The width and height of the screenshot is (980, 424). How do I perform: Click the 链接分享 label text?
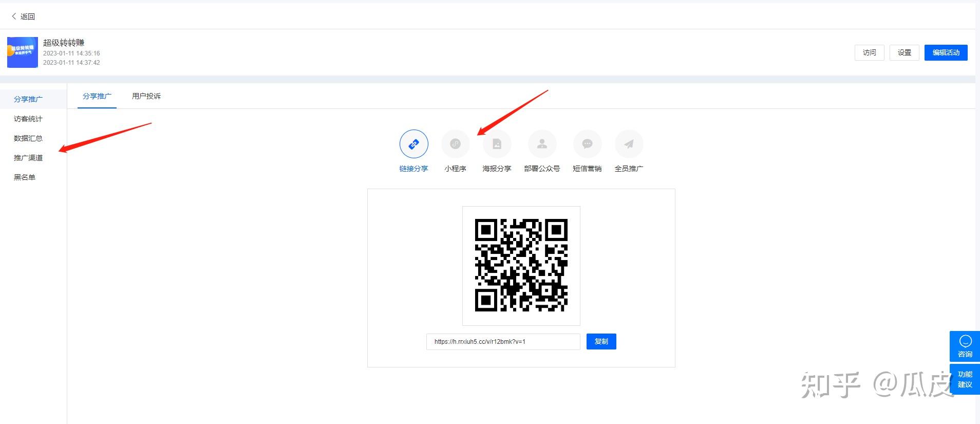(413, 169)
